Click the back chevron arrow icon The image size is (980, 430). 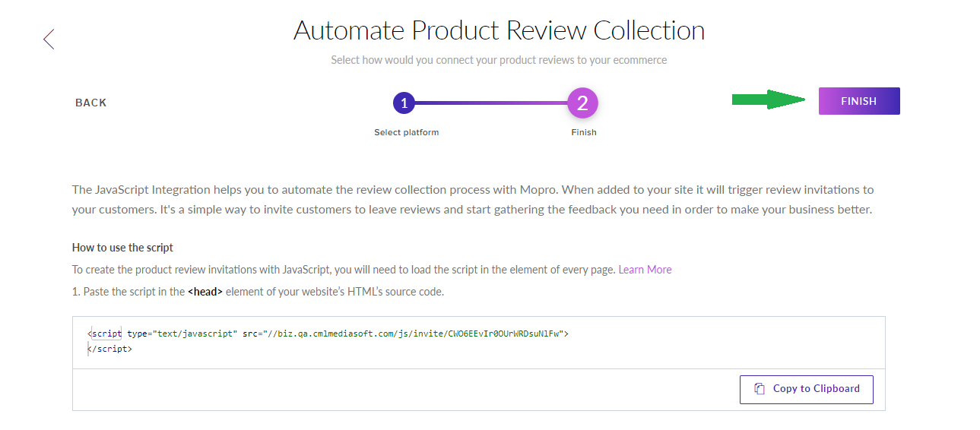[49, 39]
